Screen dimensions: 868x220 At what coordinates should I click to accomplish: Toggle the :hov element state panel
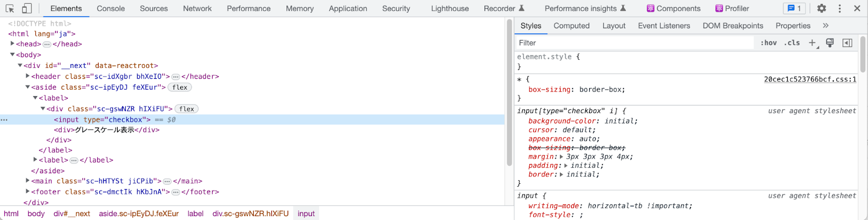click(x=768, y=43)
